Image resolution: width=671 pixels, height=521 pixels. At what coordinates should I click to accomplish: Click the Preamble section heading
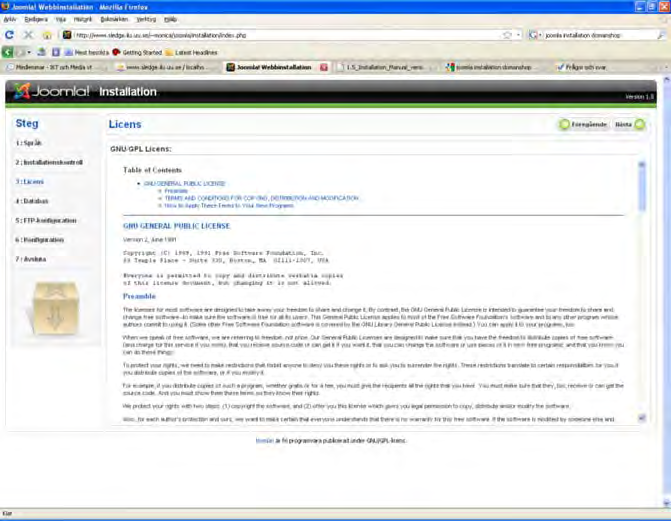click(x=139, y=296)
